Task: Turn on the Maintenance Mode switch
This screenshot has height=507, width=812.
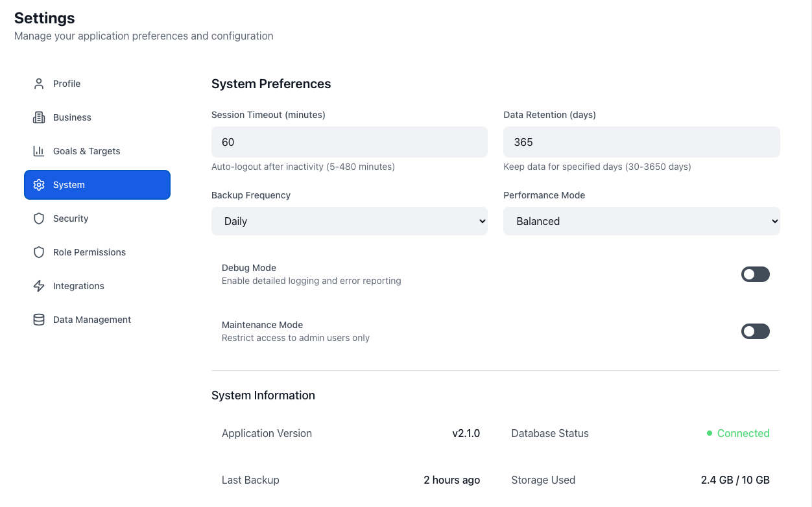Action: (x=755, y=331)
